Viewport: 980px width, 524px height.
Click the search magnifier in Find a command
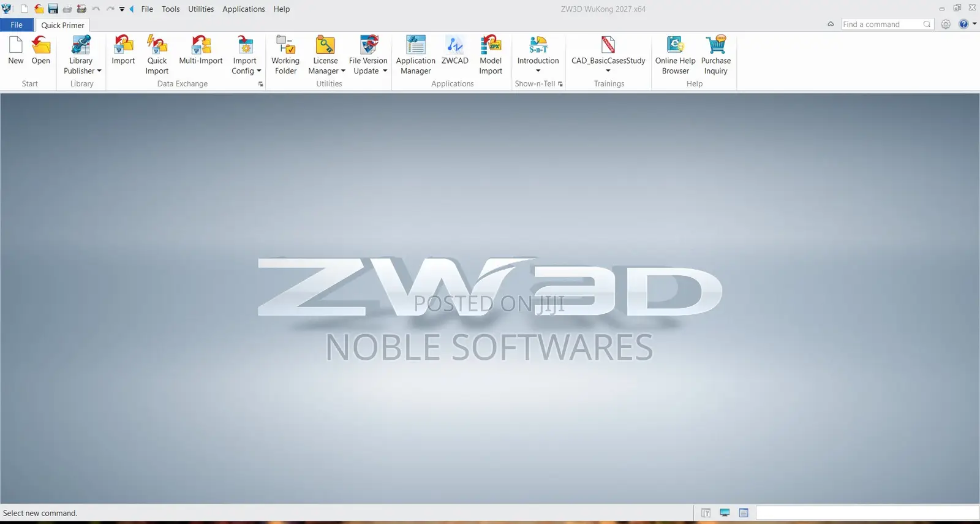click(x=927, y=25)
